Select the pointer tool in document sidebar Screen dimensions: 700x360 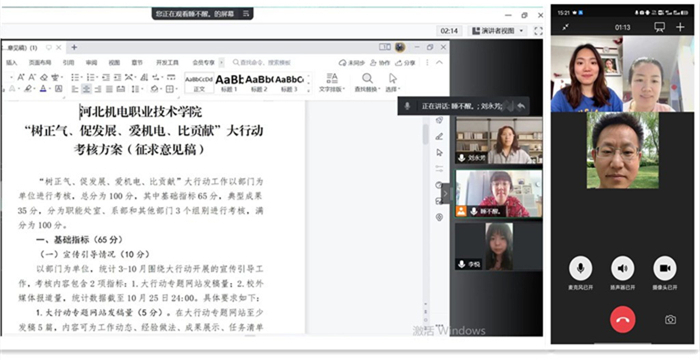point(439,152)
